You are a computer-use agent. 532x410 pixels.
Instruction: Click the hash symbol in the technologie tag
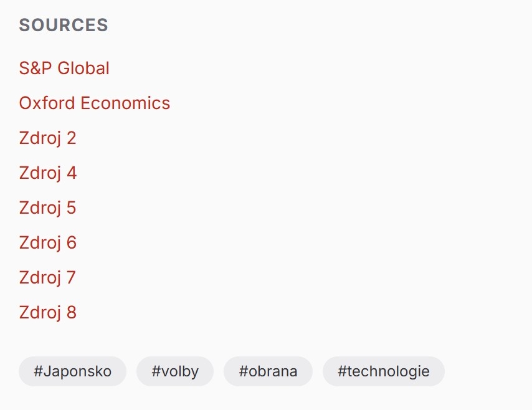[x=342, y=371]
